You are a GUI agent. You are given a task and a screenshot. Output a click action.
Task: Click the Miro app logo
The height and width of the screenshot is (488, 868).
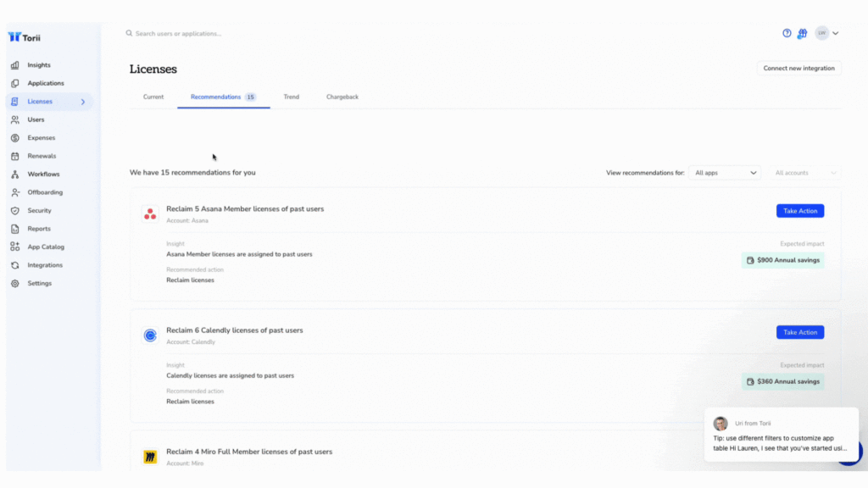pos(150,457)
